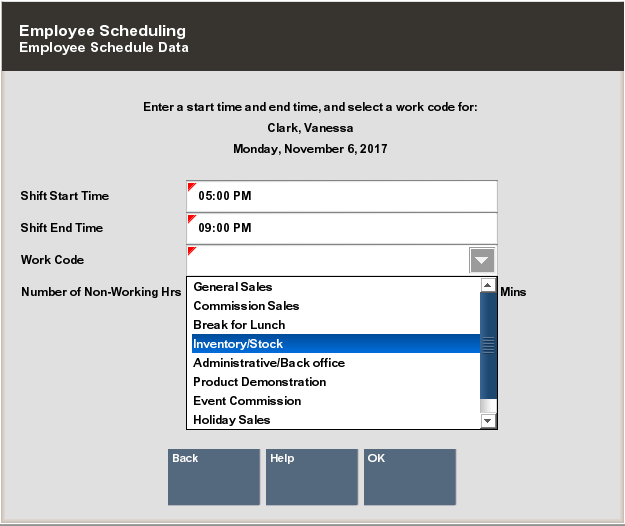
Task: Go Back to the previous screen
Action: pyautogui.click(x=214, y=477)
